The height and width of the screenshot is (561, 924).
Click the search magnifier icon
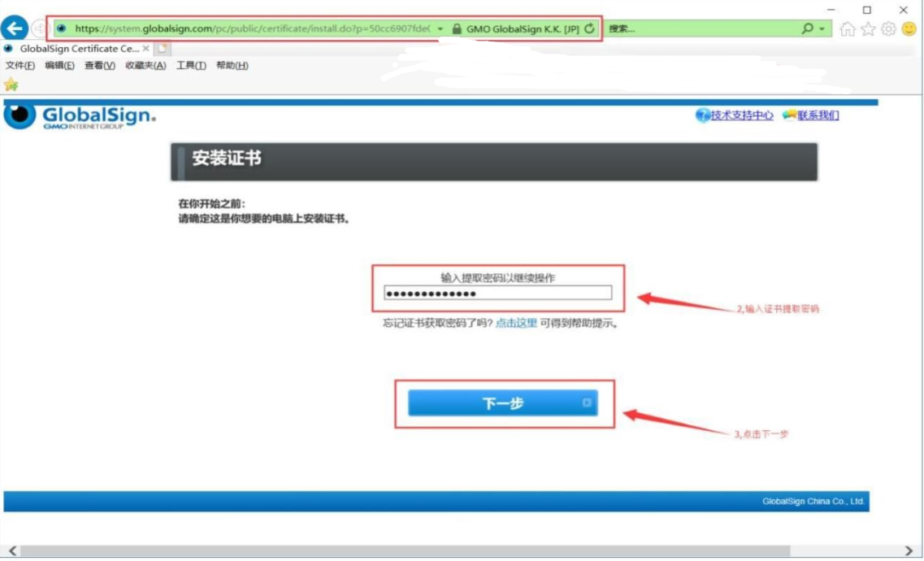pyautogui.click(x=807, y=28)
